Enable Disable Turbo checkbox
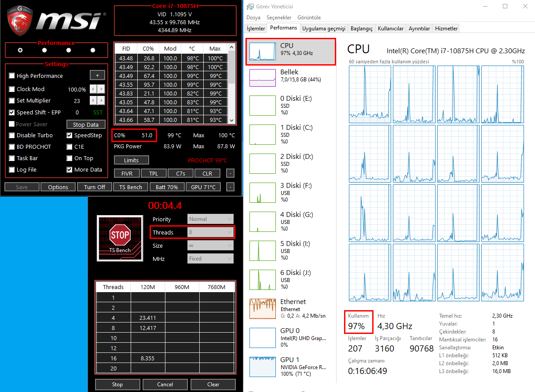This screenshot has width=535, height=392. (12, 135)
